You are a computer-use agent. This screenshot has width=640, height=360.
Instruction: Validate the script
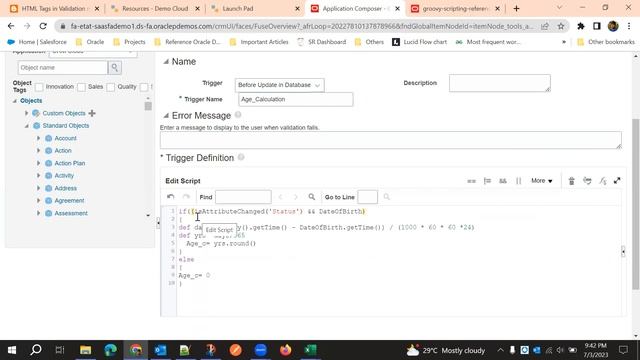[587, 181]
